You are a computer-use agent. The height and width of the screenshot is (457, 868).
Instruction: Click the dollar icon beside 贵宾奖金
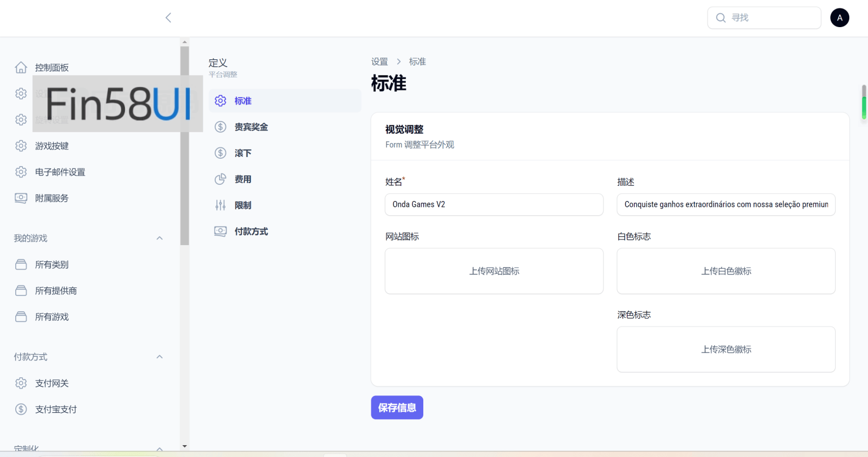coord(220,127)
